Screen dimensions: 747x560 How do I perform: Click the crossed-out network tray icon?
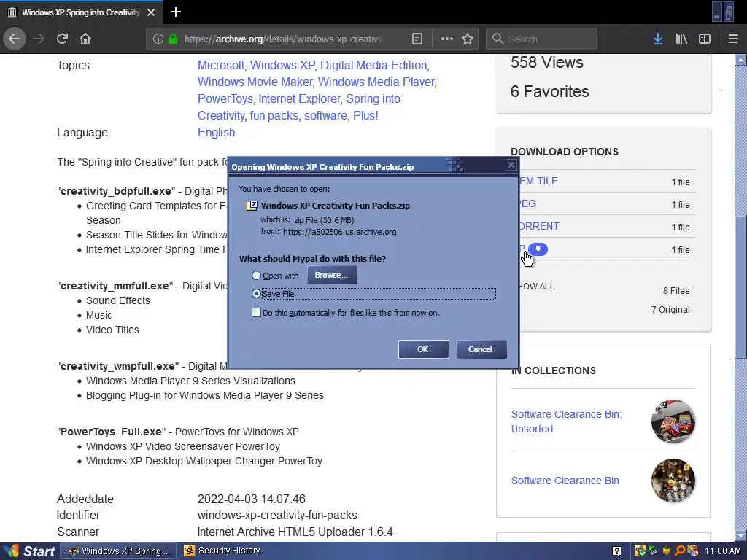click(693, 551)
